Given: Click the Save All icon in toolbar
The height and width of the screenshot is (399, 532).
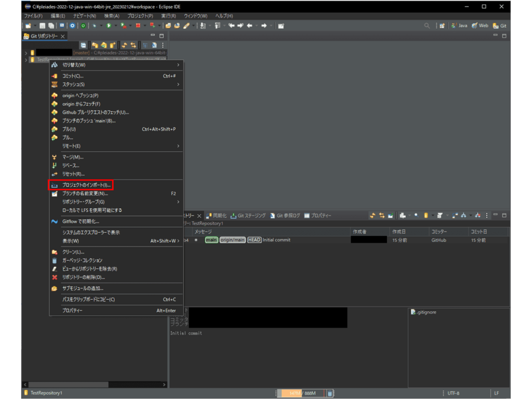Looking at the screenshot, I should (51, 26).
